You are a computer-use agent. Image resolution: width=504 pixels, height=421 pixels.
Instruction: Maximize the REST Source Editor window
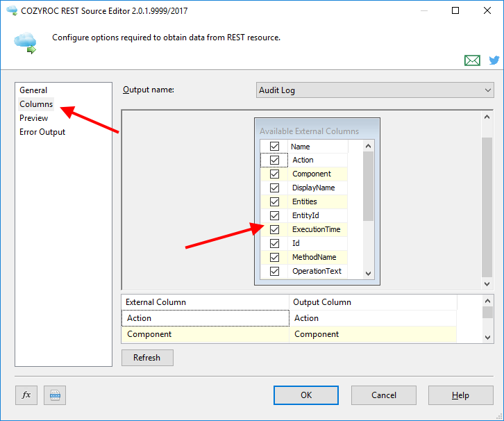click(455, 10)
